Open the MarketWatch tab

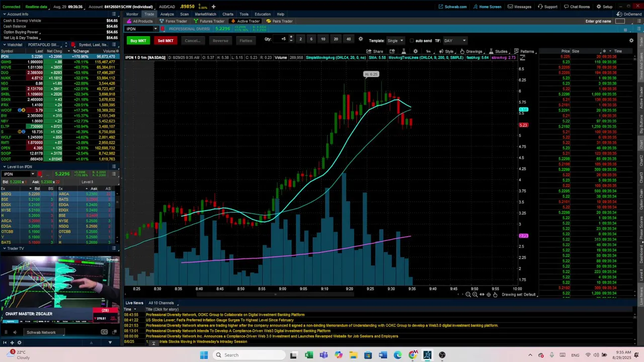pyautogui.click(x=205, y=14)
